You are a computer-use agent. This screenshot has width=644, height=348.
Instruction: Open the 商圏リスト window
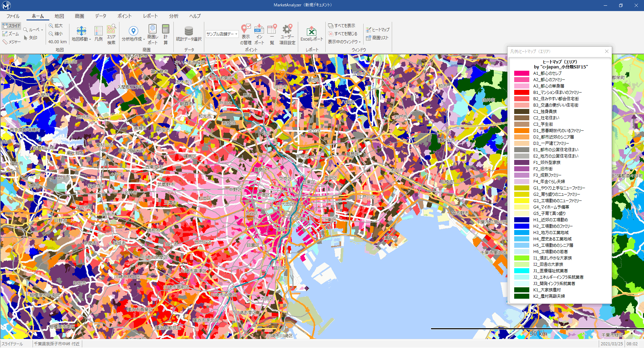(377, 38)
